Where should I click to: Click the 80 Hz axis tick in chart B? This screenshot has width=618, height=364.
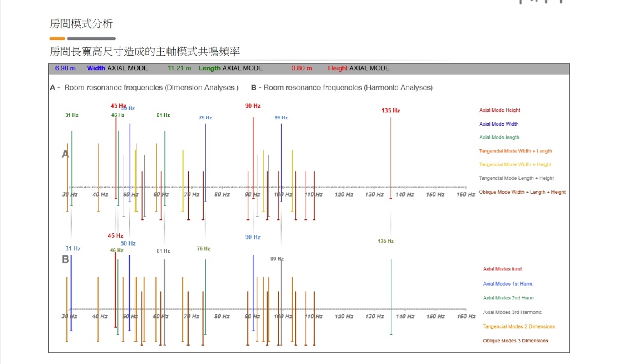pos(222,316)
